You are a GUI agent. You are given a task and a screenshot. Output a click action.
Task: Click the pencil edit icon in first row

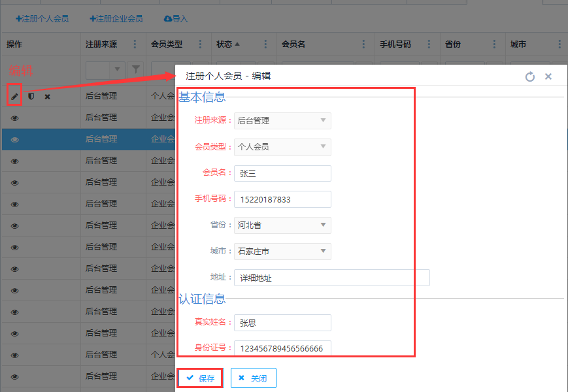(14, 96)
